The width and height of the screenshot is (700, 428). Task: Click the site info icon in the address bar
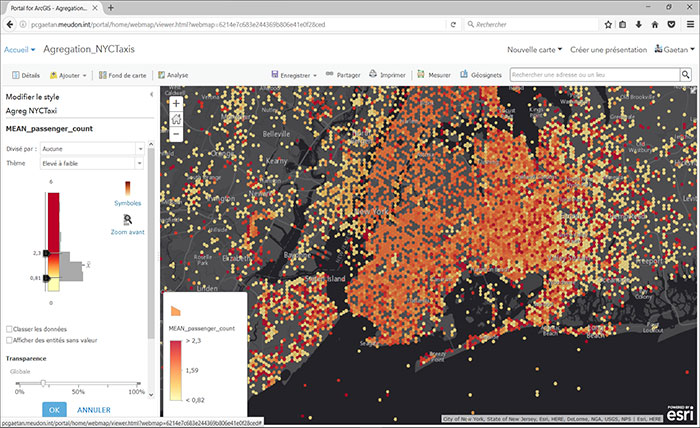coord(23,25)
